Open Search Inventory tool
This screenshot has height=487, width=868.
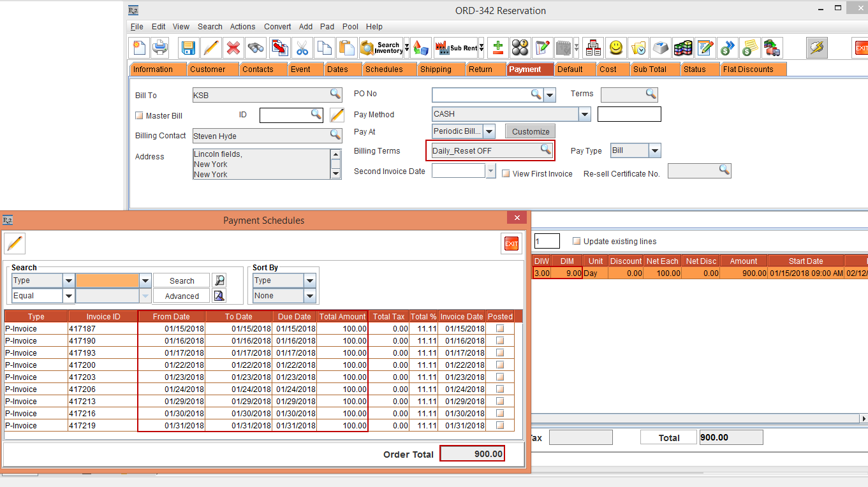pos(381,48)
